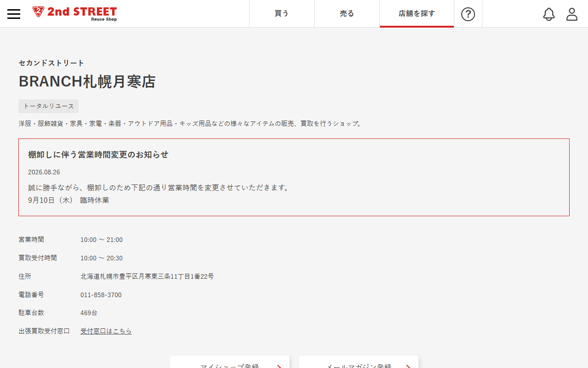Click the 買取受付時間 label

(x=38, y=258)
